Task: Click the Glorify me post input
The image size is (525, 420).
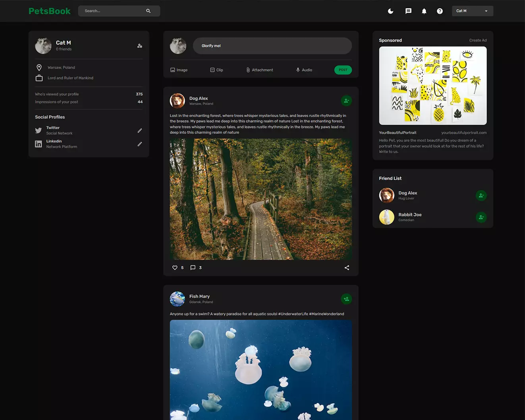Action: coord(272,46)
